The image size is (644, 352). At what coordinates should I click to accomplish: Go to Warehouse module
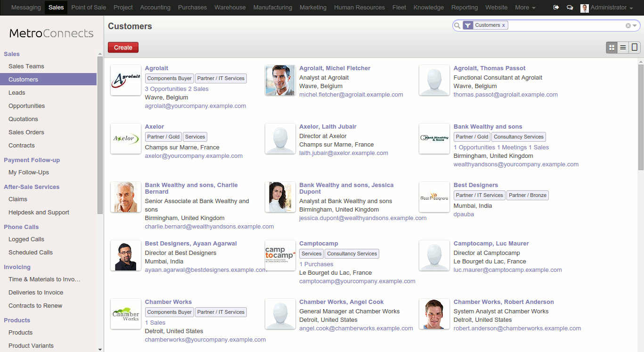point(230,8)
